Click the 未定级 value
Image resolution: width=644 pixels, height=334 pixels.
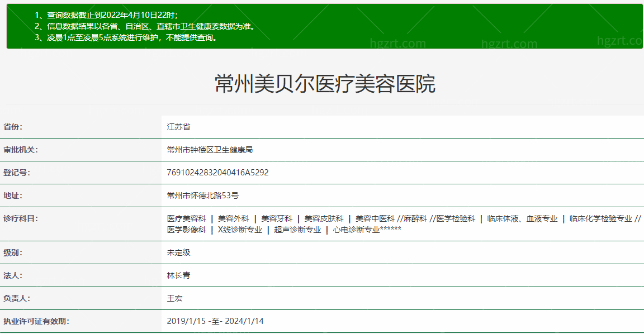point(178,253)
